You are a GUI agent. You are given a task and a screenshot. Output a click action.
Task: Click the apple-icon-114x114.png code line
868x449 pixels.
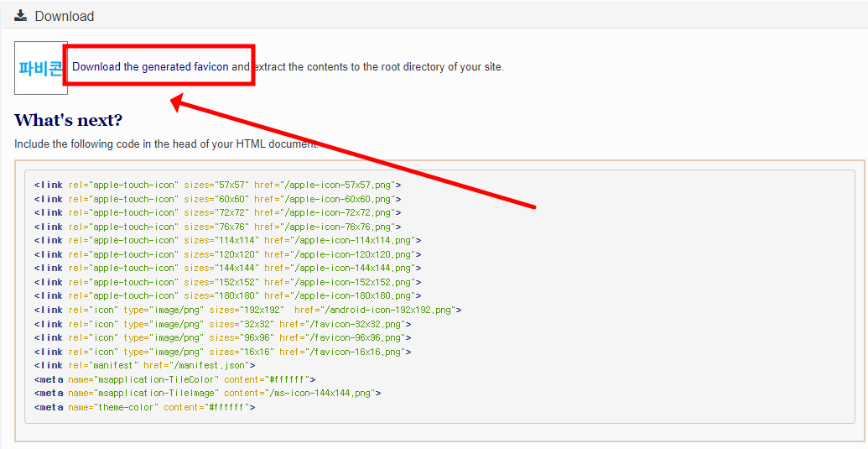tap(227, 240)
